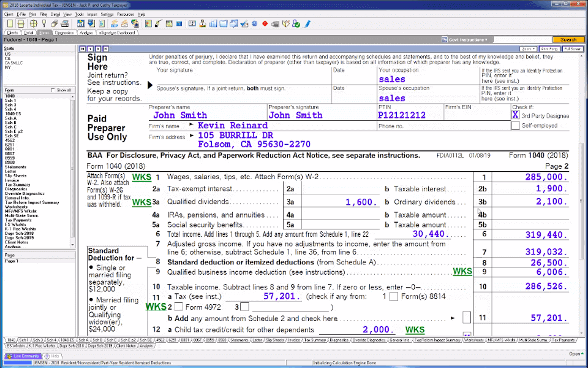Click the search input field
Screen dimensions: 588x368
pos(522,40)
